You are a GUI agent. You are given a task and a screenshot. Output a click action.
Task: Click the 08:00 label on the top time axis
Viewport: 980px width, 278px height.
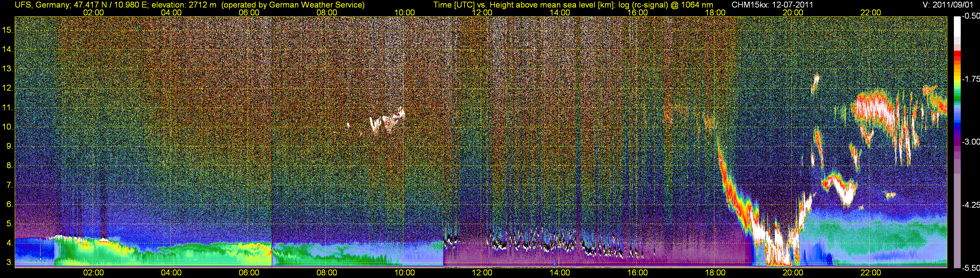(327, 12)
